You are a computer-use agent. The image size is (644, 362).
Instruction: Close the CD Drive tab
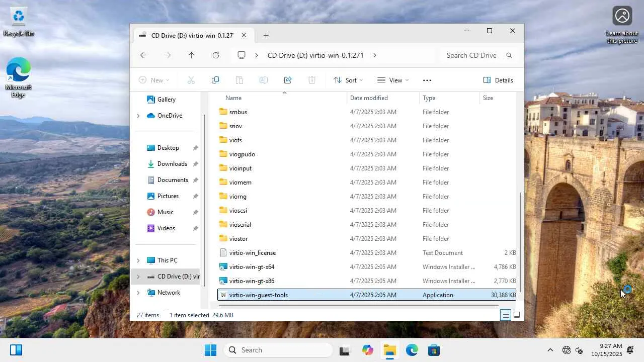coord(244,35)
